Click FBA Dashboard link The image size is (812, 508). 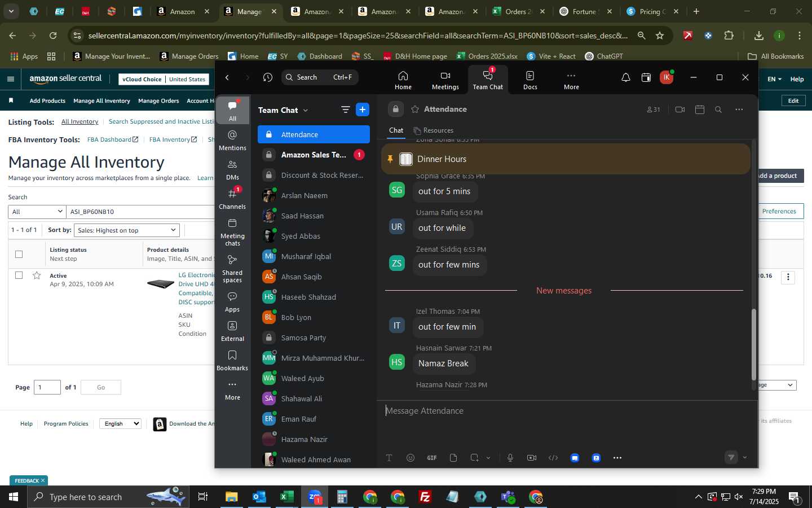tap(112, 139)
